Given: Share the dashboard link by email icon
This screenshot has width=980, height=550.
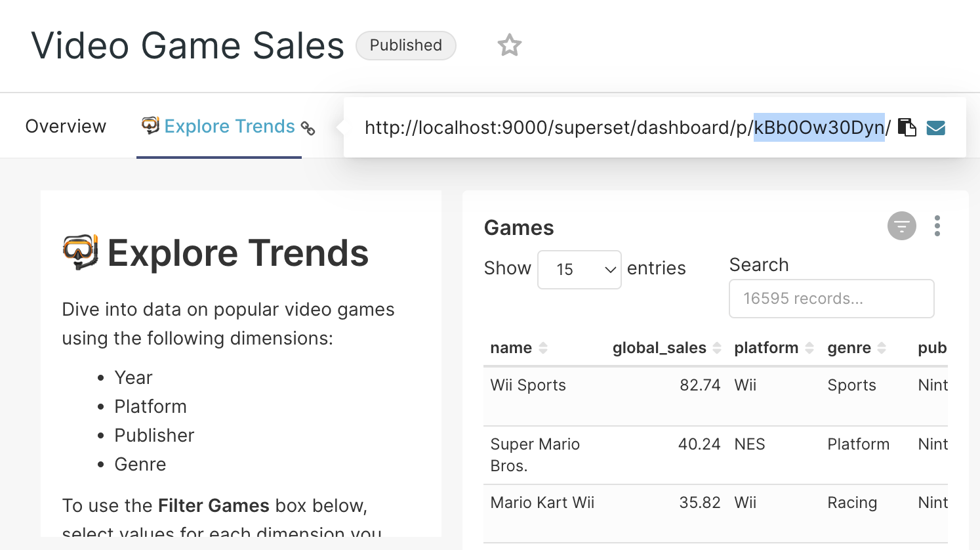Looking at the screenshot, I should click(935, 127).
